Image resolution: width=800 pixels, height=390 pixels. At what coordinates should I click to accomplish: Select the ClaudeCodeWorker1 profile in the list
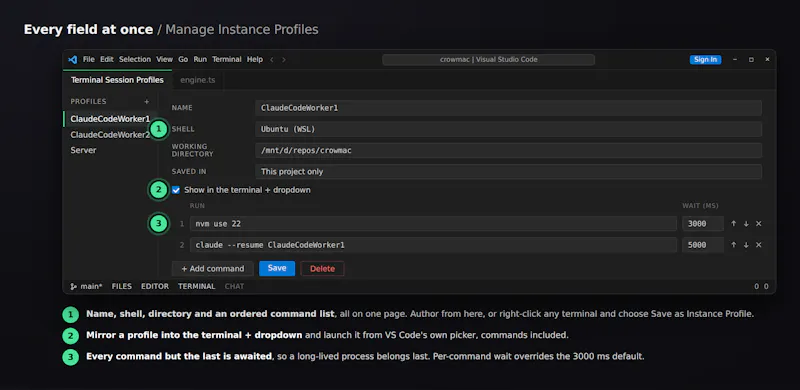pyautogui.click(x=110, y=119)
